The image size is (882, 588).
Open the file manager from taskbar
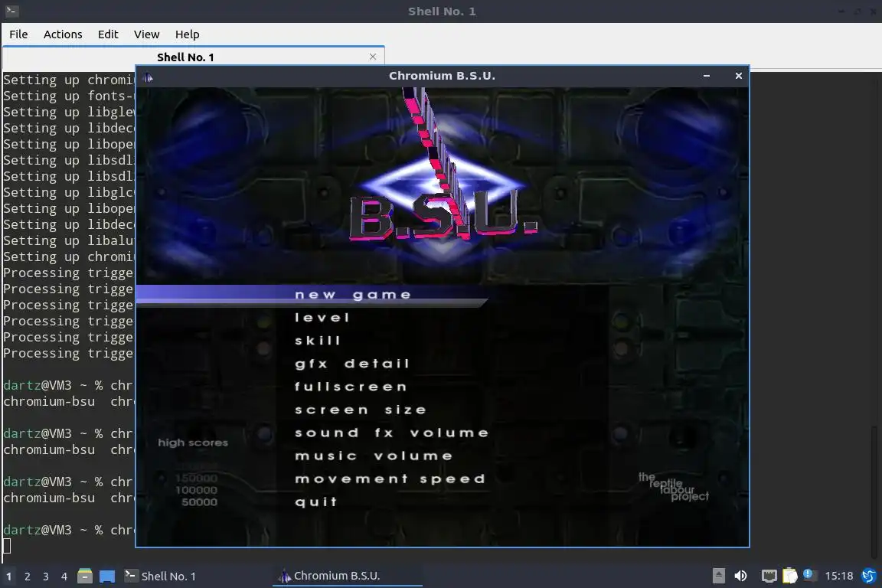pos(85,577)
